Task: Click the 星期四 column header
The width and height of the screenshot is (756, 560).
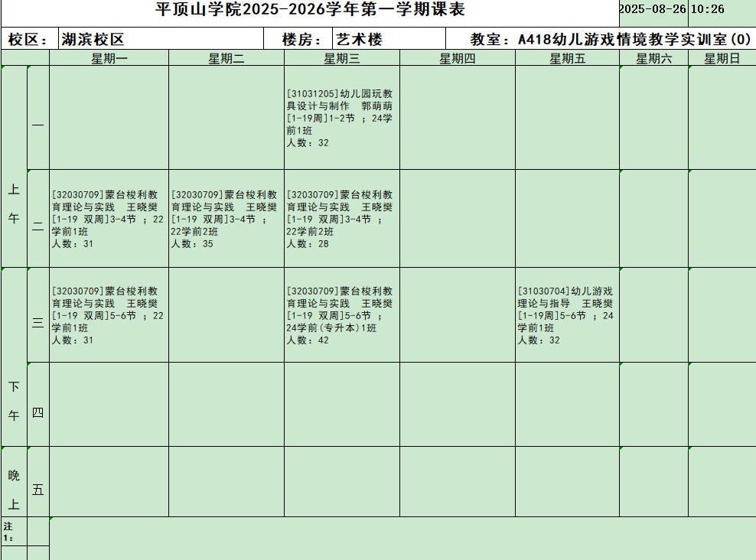Action: click(457, 58)
